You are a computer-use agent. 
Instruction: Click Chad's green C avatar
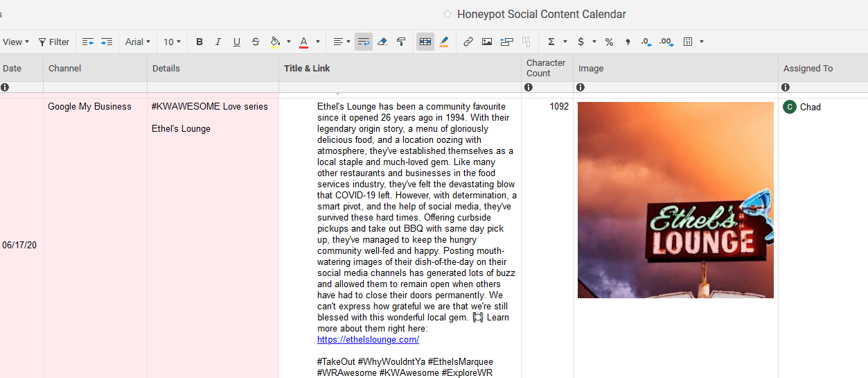[x=790, y=107]
